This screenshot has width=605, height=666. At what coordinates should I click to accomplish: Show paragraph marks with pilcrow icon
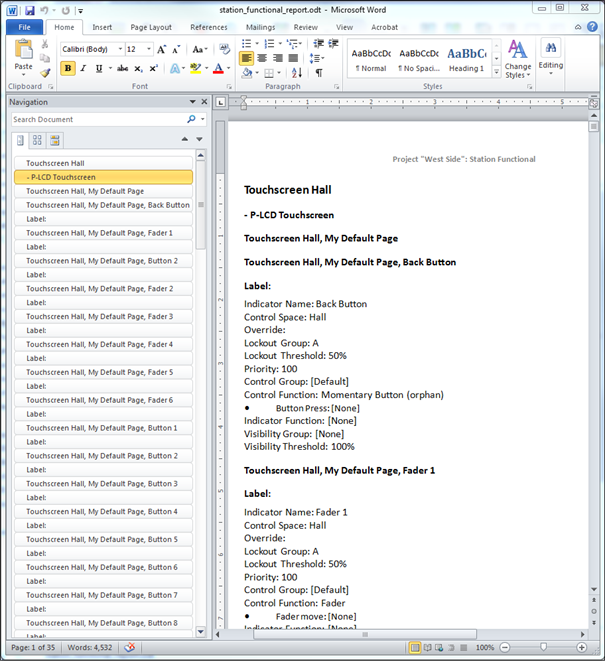tap(319, 73)
